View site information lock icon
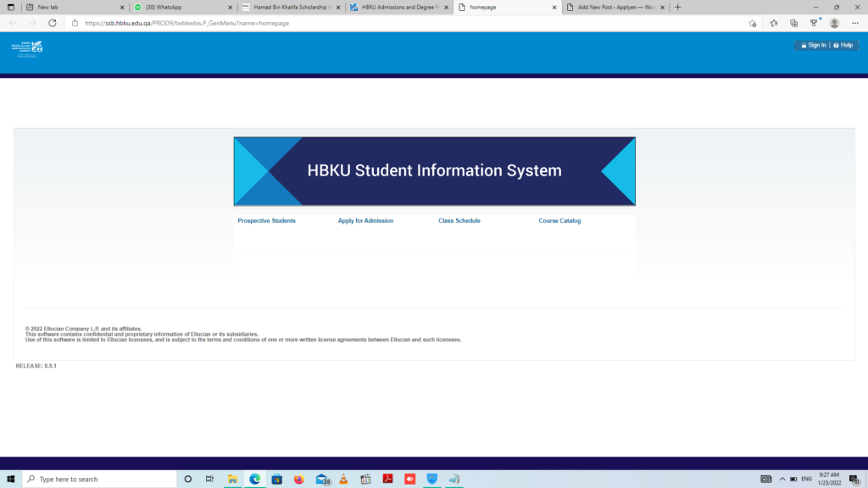The image size is (868, 488). pyautogui.click(x=75, y=23)
